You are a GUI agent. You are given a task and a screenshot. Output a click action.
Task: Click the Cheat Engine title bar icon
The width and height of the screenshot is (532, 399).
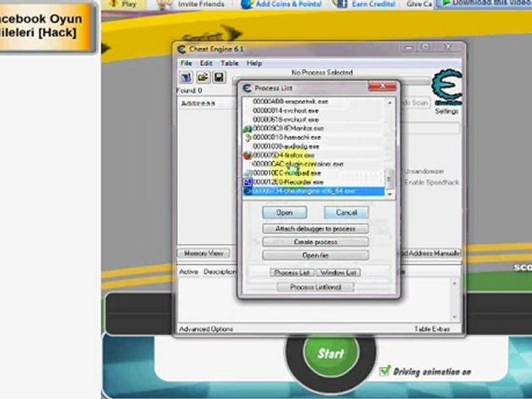click(x=182, y=49)
